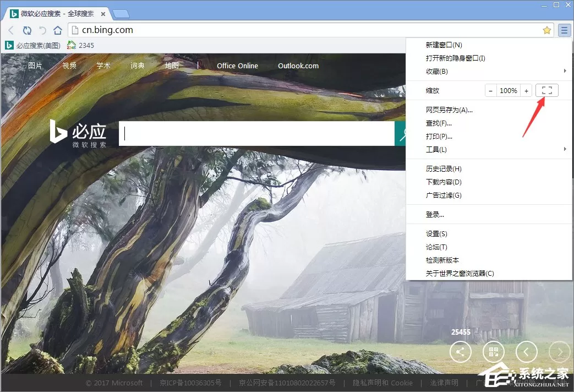The height and width of the screenshot is (392, 574).
Task: Close the main menu via hamburger icon
Action: tap(564, 30)
